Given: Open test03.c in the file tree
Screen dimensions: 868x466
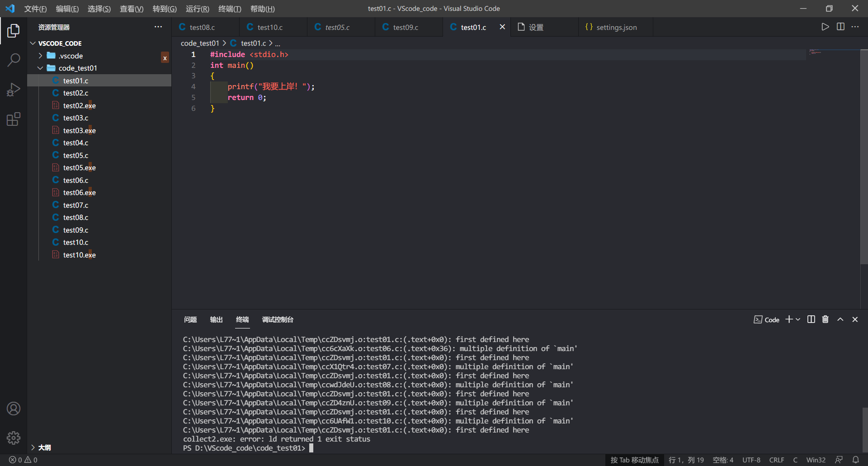Looking at the screenshot, I should (99, 118).
